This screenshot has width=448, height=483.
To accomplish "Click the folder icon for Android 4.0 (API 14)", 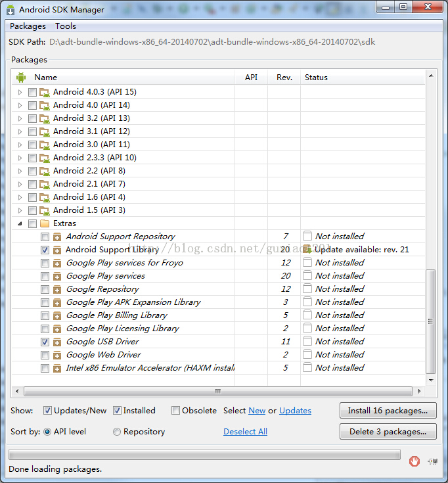I will click(x=45, y=105).
